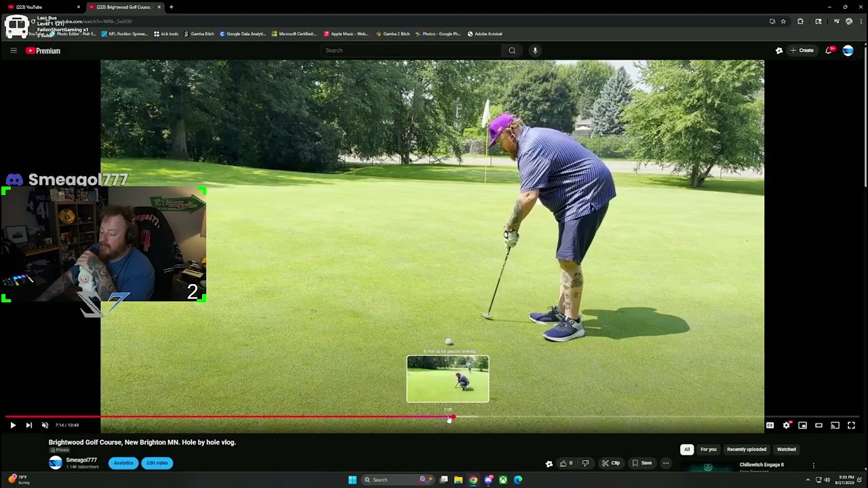This screenshot has width=868, height=488.
Task: Open Chillswitch Engage II suggested video title
Action: pyautogui.click(x=762, y=465)
